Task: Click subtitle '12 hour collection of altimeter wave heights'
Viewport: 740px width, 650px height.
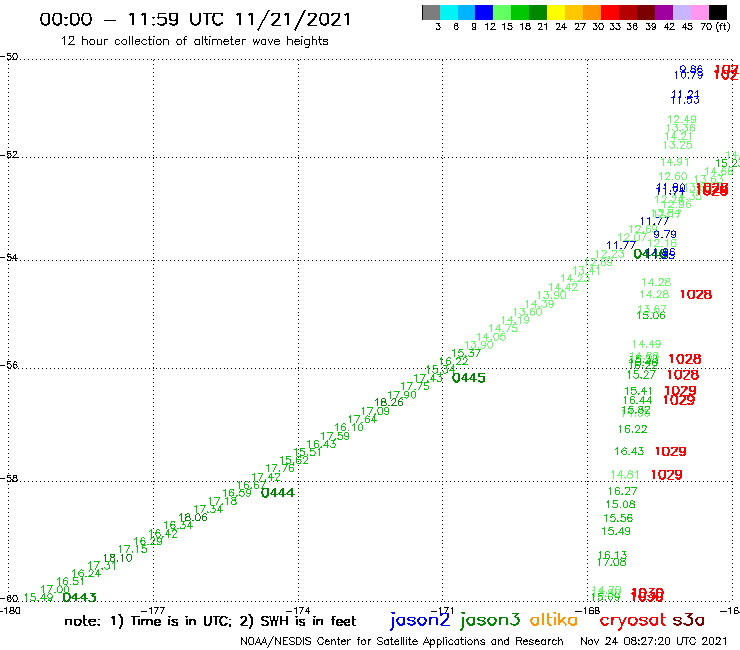Action: coord(194,41)
